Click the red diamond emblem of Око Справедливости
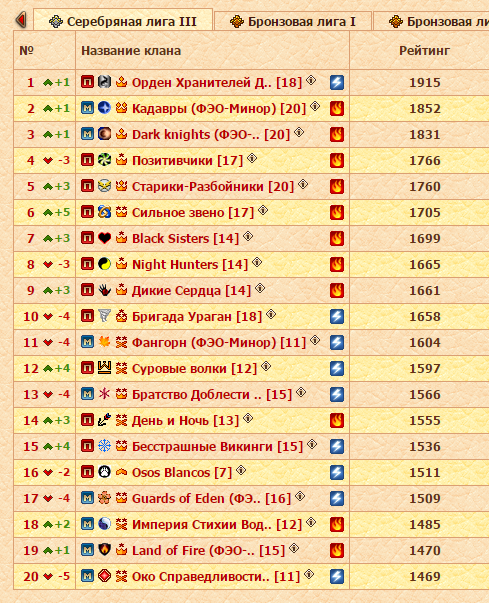 [104, 576]
